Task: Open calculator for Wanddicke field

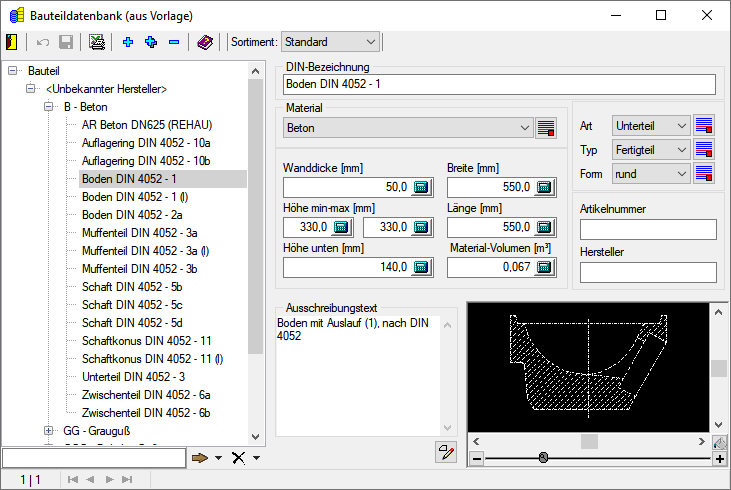Action: point(420,187)
